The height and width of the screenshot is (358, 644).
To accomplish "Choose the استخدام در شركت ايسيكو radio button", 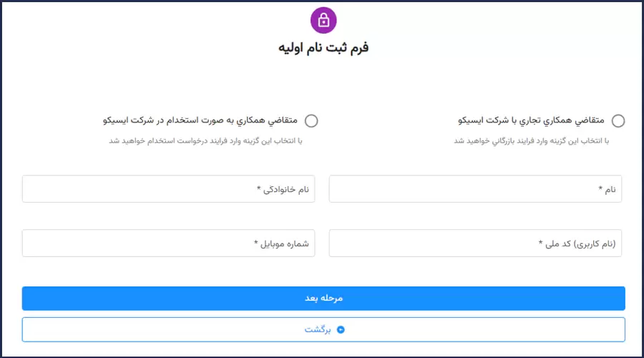I will (x=311, y=121).
